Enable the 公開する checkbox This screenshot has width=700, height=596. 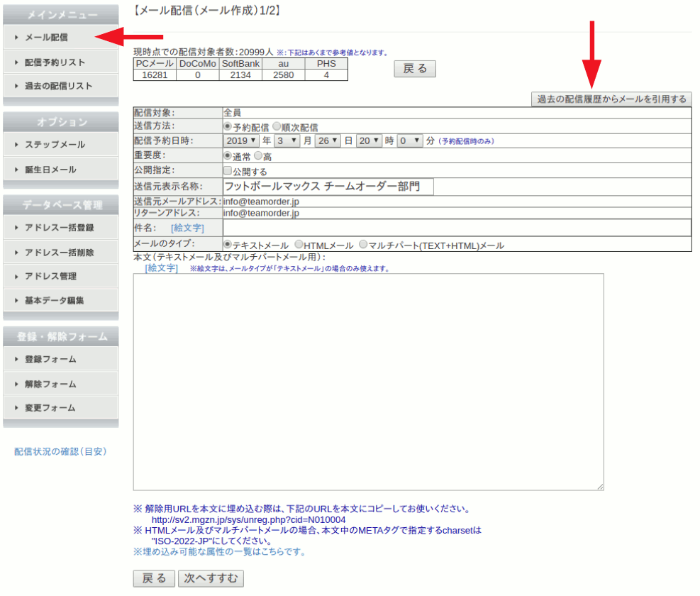coord(228,171)
